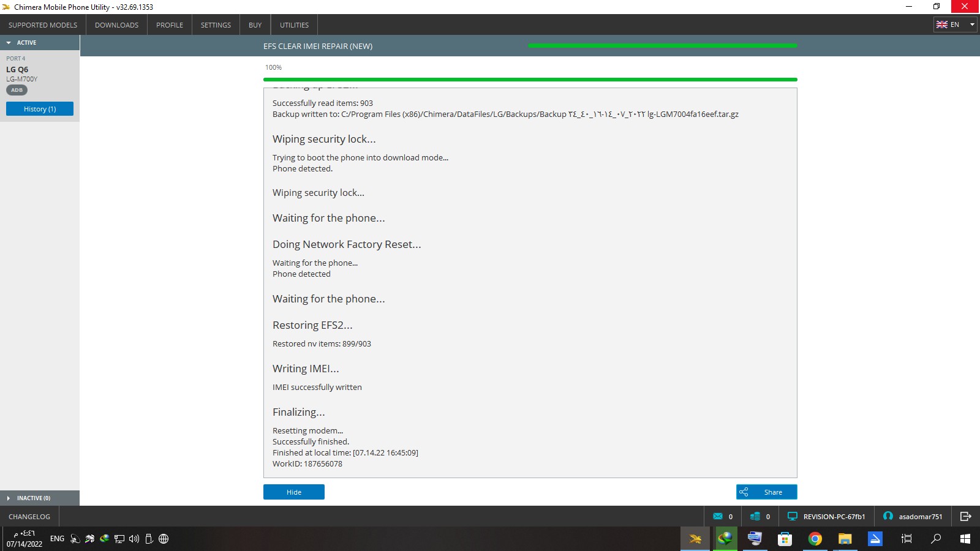
Task: Open the on-screen keyboard taskbar app
Action: click(755, 539)
